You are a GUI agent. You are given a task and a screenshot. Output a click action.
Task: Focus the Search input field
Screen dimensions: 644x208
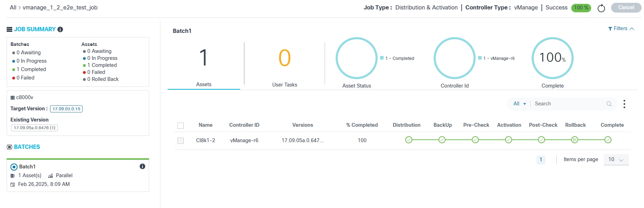coord(569,104)
